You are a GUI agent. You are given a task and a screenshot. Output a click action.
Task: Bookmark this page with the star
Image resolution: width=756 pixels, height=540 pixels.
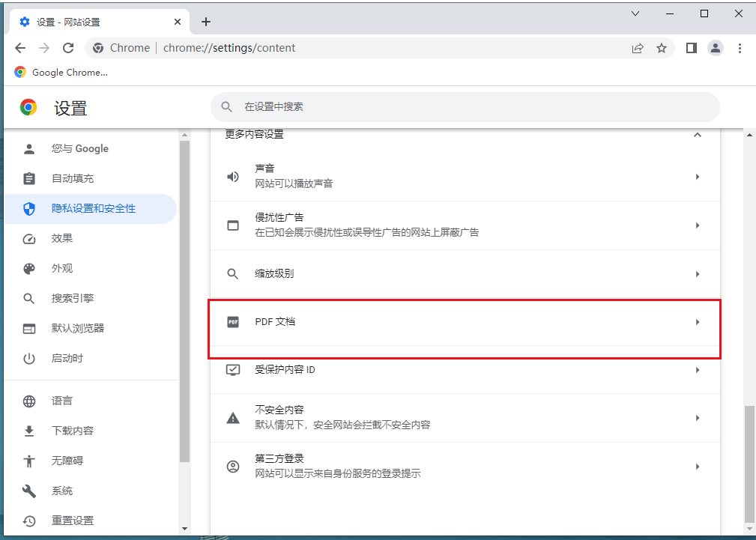662,48
